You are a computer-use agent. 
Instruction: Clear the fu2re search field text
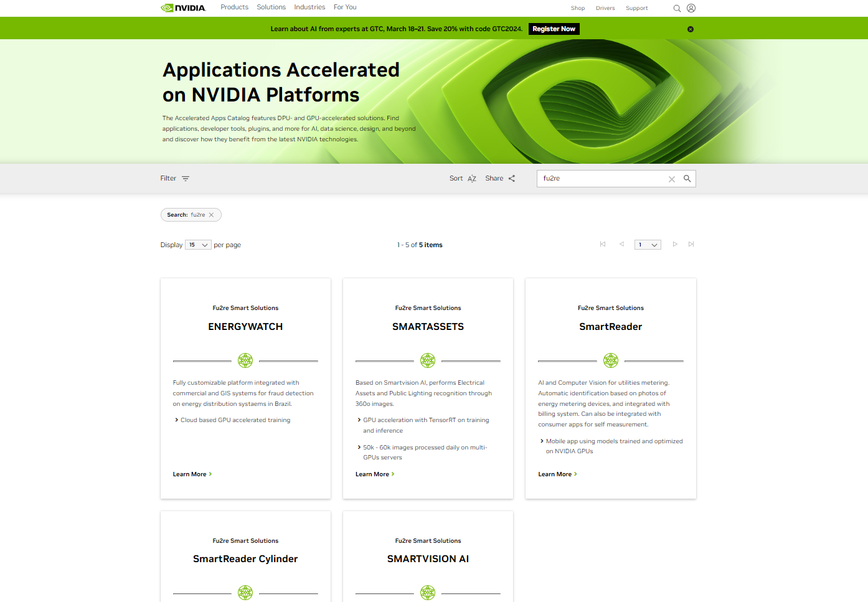(x=672, y=179)
